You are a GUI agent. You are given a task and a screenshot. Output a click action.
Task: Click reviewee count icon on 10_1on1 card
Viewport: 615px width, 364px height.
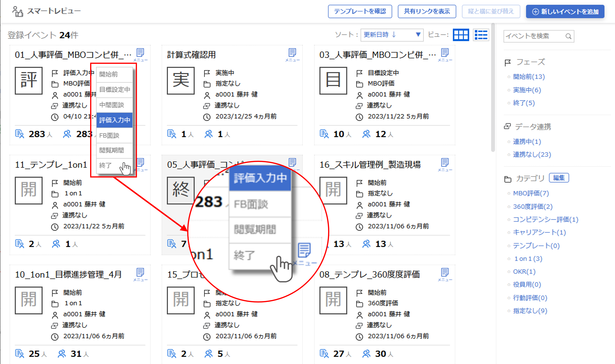[x=20, y=354]
